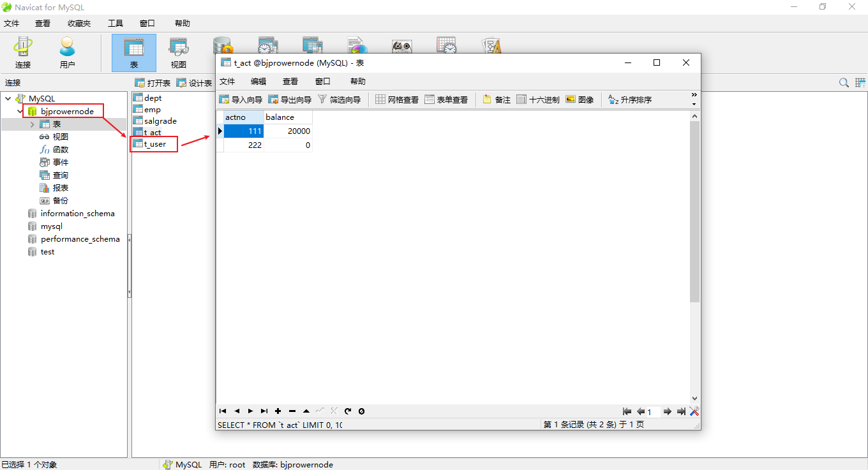868x470 pixels.
Task: Go to first record button
Action: pyautogui.click(x=223, y=411)
